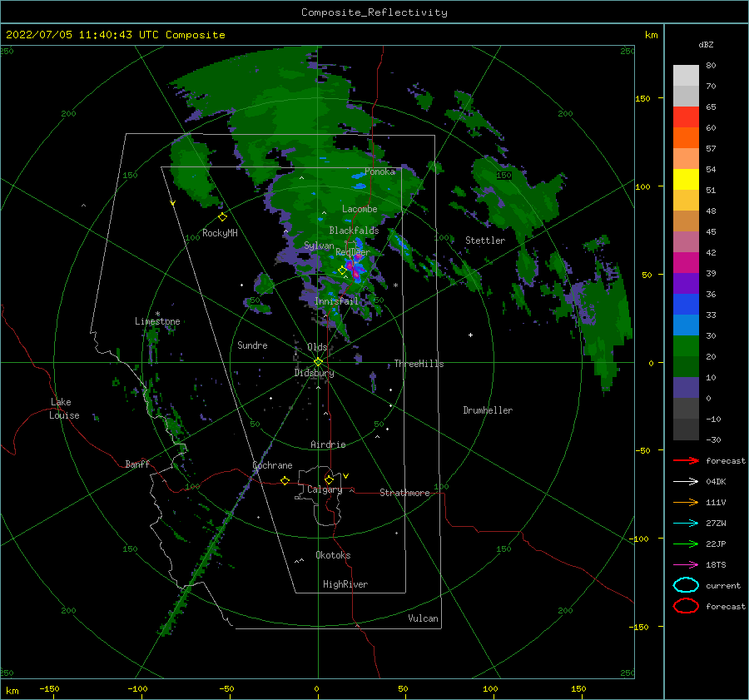Click the Limestone label
Screen dimensions: 749x700
(157, 321)
